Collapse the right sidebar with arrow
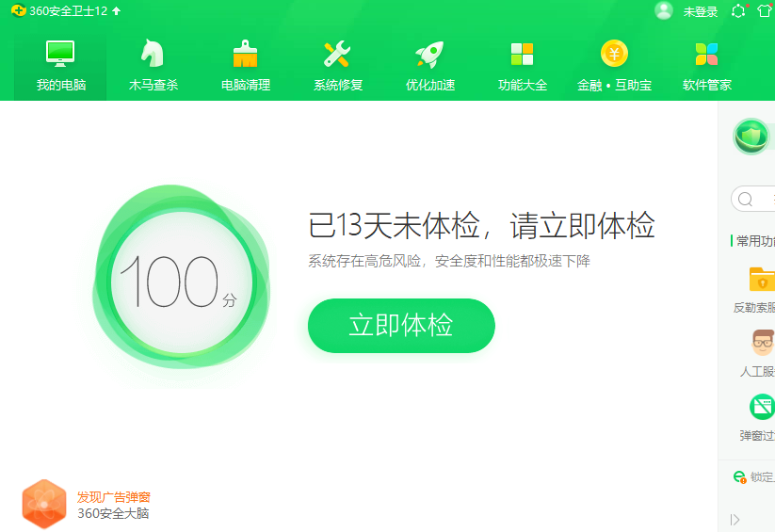775x532 pixels. pos(735,520)
